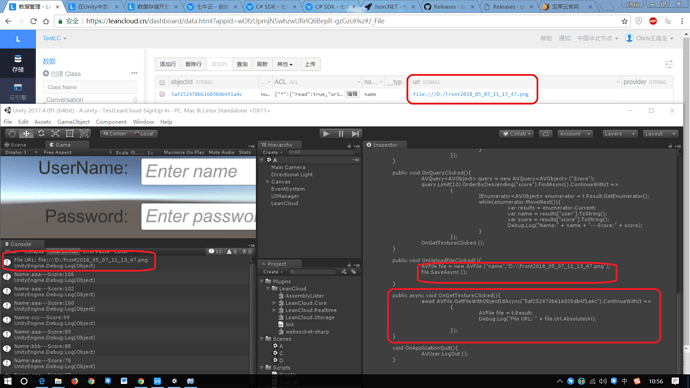Open Edge browser from the taskbar
The width and height of the screenshot is (690, 388).
coord(41,381)
